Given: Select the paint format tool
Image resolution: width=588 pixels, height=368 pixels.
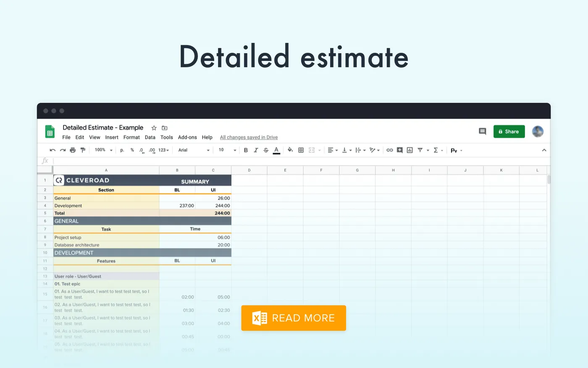Looking at the screenshot, I should (83, 150).
